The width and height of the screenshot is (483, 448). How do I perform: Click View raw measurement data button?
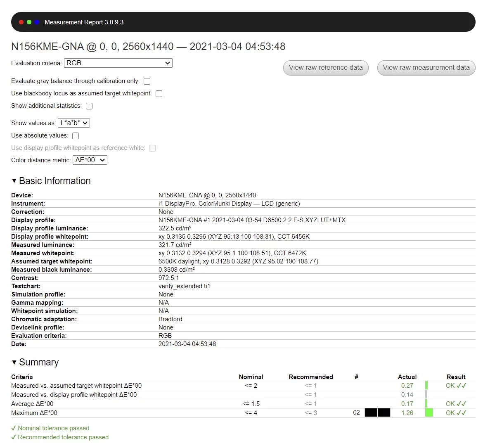pyautogui.click(x=426, y=68)
